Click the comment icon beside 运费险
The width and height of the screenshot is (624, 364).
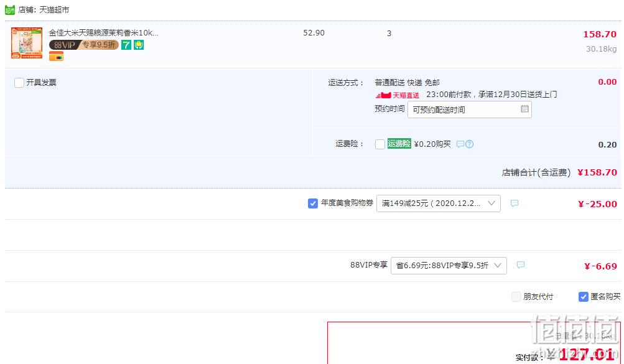(460, 144)
